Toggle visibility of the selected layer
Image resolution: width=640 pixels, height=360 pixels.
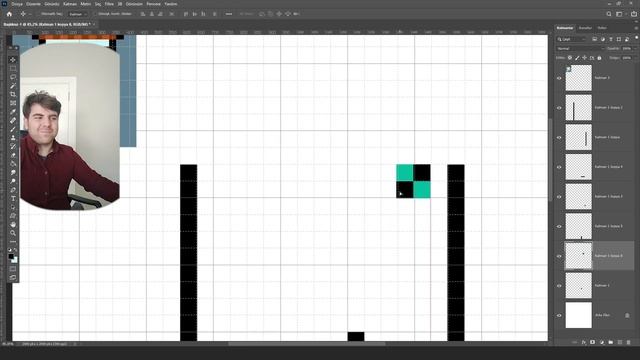coord(559,256)
